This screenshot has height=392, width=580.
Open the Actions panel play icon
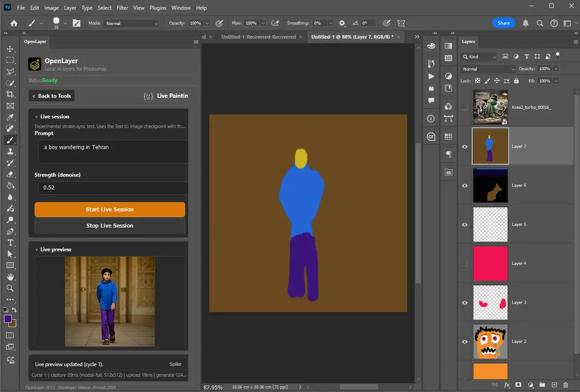pyautogui.click(x=431, y=76)
